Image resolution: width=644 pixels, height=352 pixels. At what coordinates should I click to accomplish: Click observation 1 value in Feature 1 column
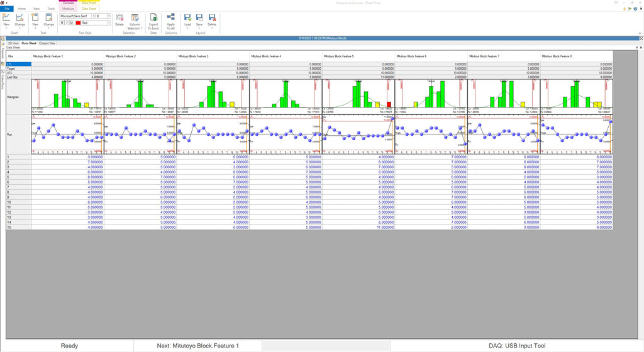tap(68, 157)
